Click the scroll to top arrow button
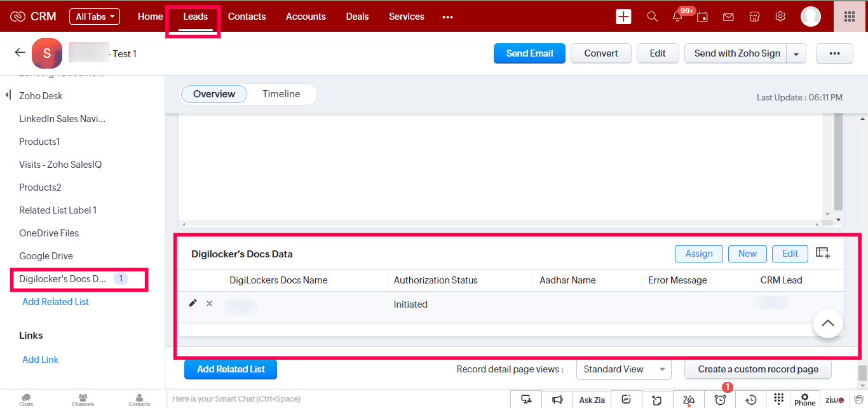This screenshot has height=408, width=868. tap(827, 323)
